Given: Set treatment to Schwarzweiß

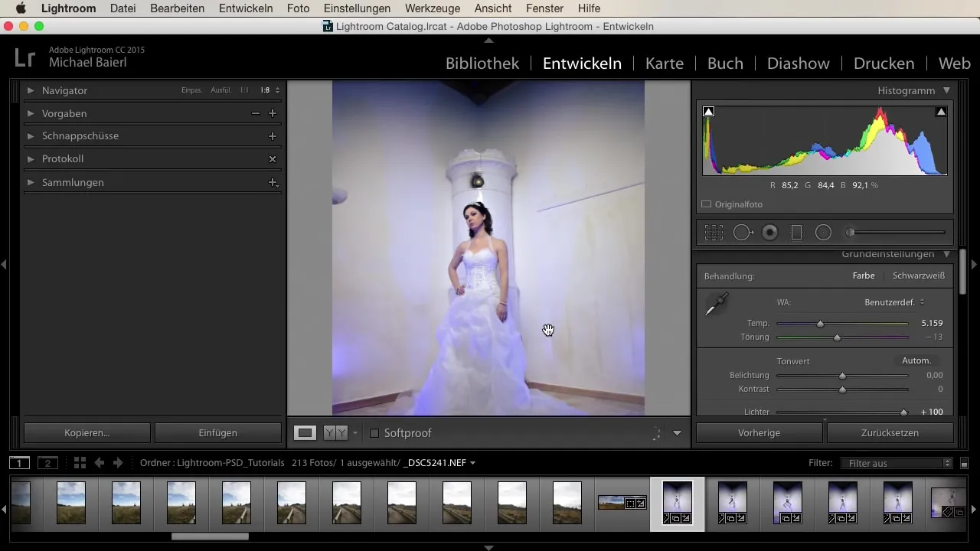Looking at the screenshot, I should [918, 276].
